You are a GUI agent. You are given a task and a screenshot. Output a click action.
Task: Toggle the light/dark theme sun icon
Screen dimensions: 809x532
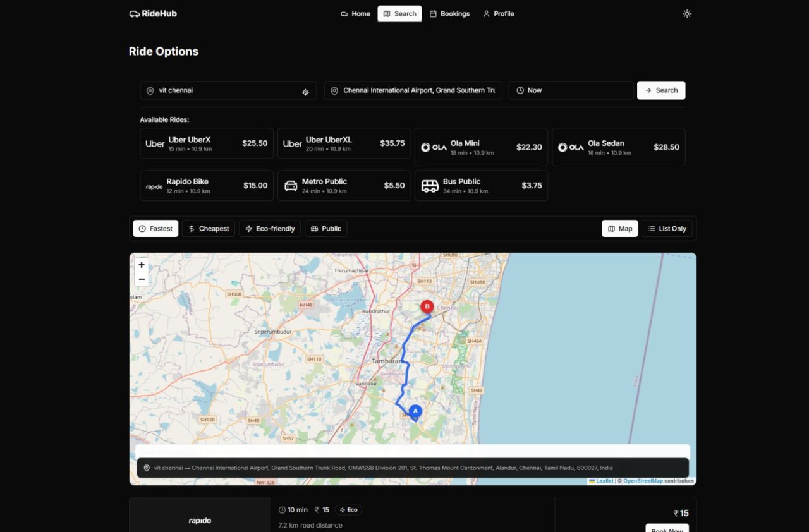687,13
